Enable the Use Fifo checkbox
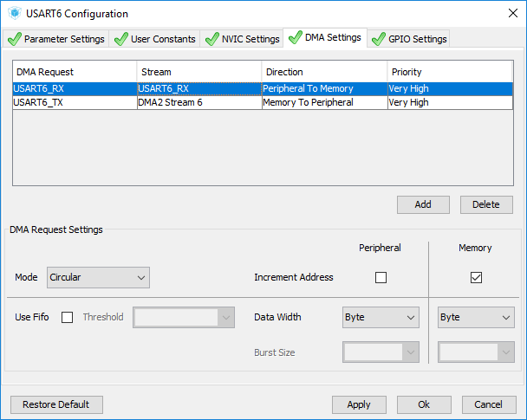The height and width of the screenshot is (420, 527). pos(68,317)
